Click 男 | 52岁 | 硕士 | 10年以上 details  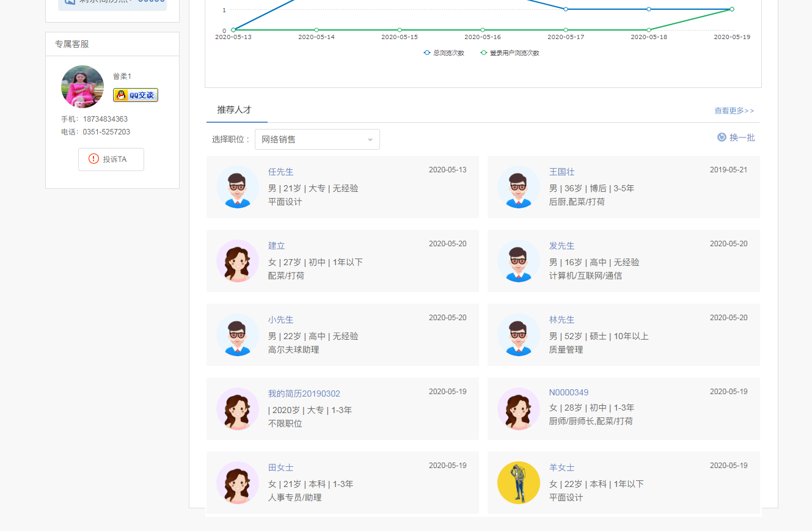[599, 336]
